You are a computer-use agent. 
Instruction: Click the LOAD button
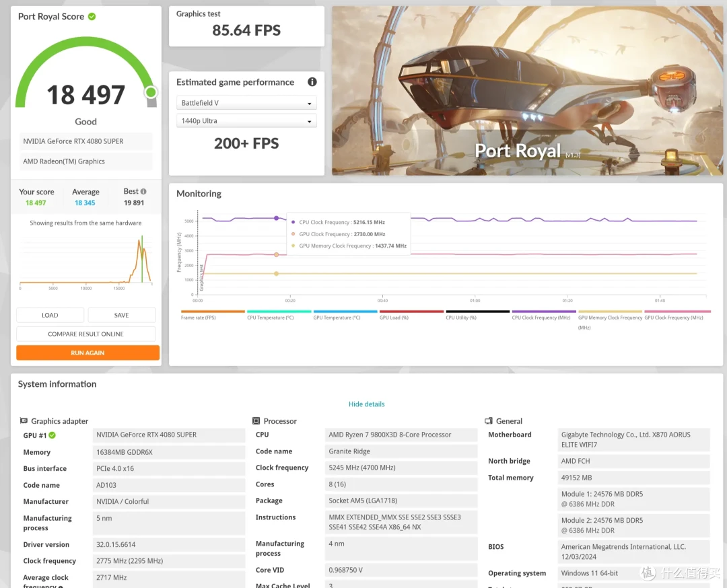pos(50,315)
